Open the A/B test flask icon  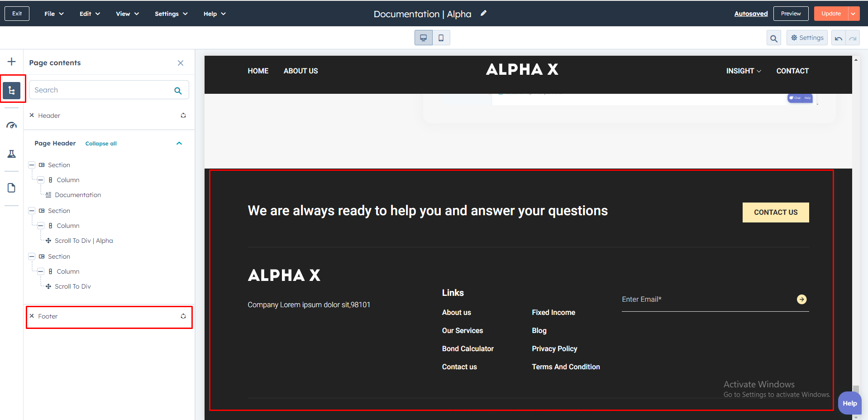12,154
